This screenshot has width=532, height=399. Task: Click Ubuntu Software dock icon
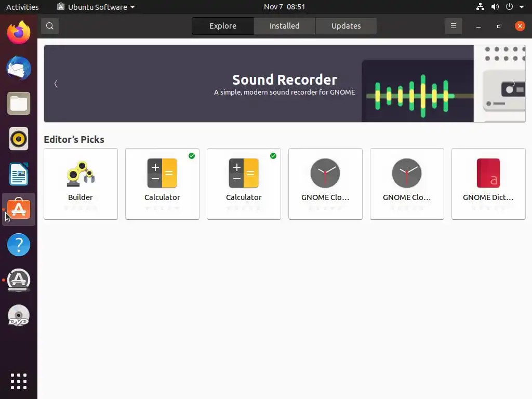(x=19, y=209)
